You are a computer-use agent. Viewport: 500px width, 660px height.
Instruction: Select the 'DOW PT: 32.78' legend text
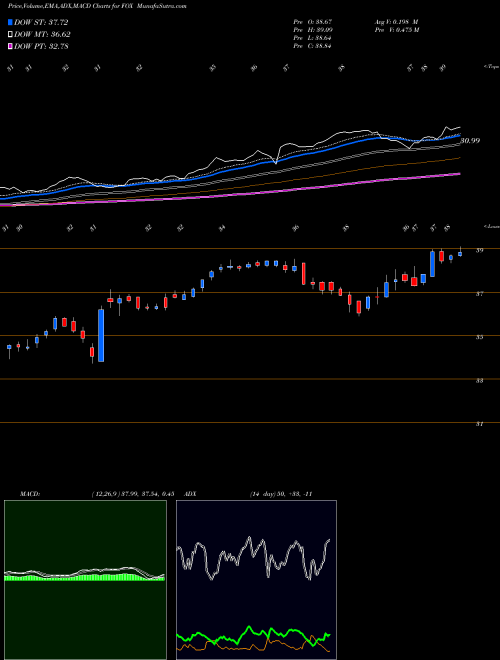(x=41, y=46)
